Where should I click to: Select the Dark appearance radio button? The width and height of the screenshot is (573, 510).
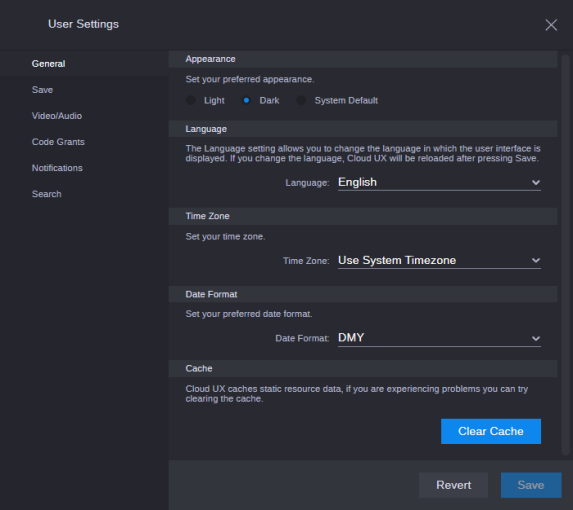pyautogui.click(x=246, y=100)
